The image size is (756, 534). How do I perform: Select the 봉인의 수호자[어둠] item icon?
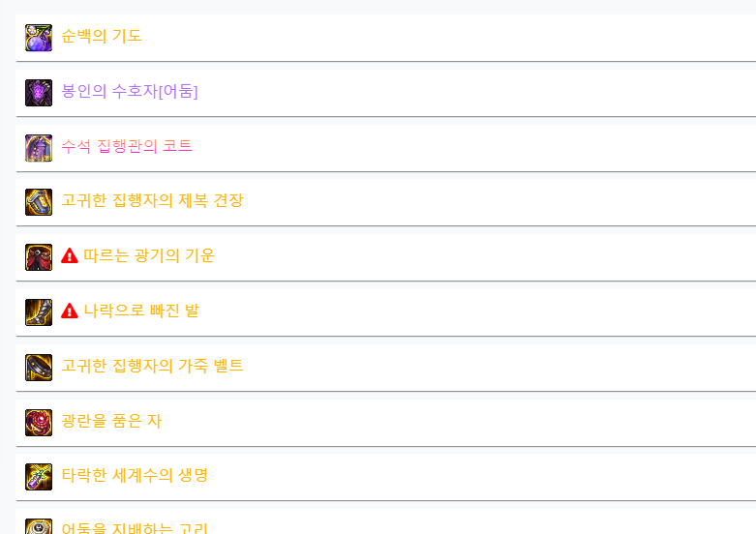[39, 93]
